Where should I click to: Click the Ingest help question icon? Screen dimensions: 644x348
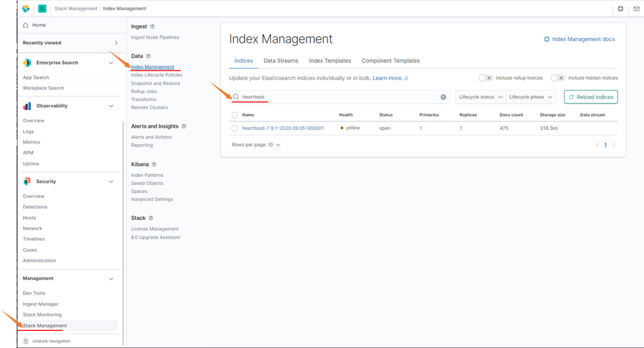(x=152, y=26)
